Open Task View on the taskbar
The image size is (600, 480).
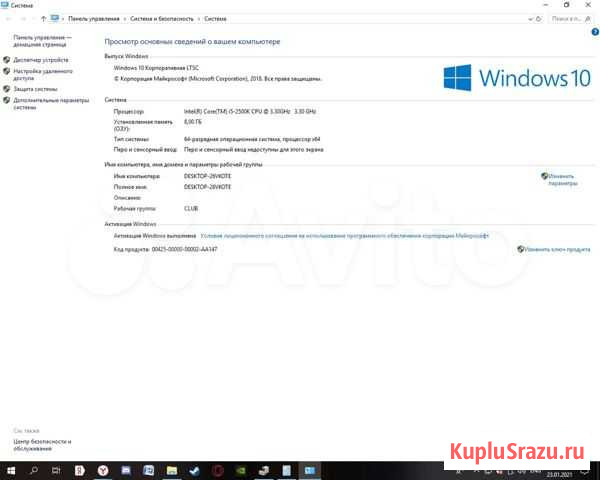pyautogui.click(x=56, y=470)
